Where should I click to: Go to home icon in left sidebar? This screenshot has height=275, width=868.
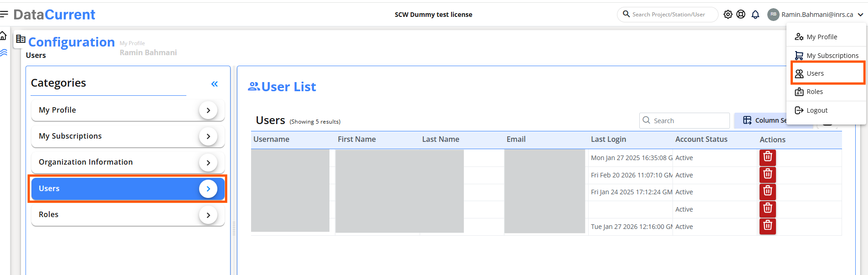coord(3,36)
